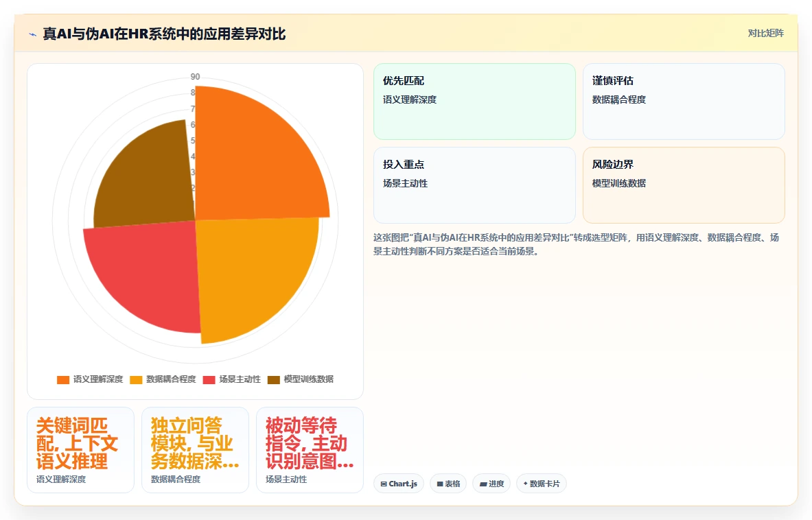The image size is (812, 520).
Task: Click the 数据耦合程度 legend label
Action: click(x=171, y=379)
